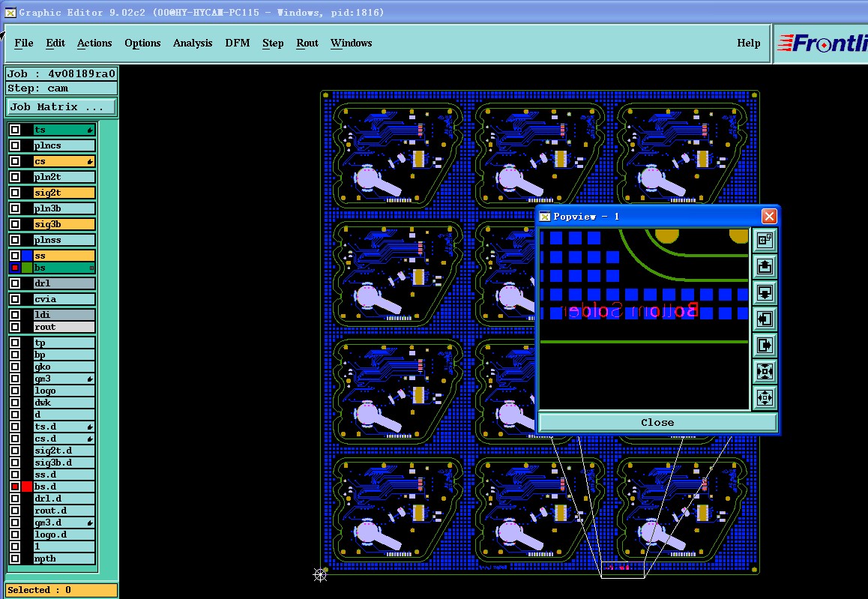Click the Popview zoom-in icon with inward arrows
Viewport: 868px width, 599px height.
click(765, 371)
